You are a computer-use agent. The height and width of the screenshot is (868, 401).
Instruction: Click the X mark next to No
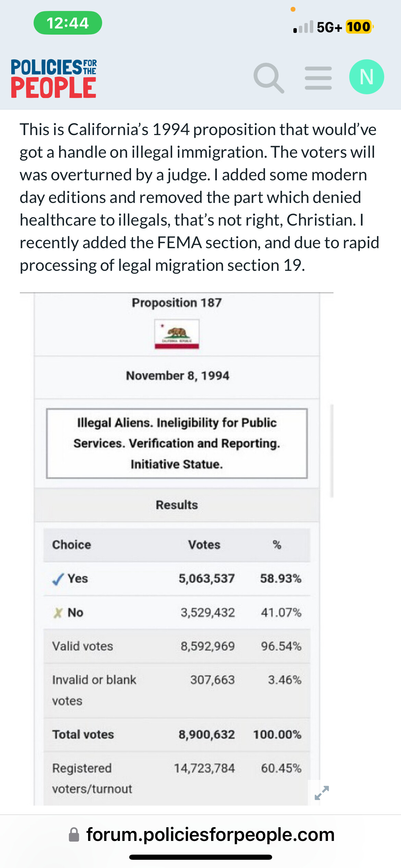click(x=58, y=613)
